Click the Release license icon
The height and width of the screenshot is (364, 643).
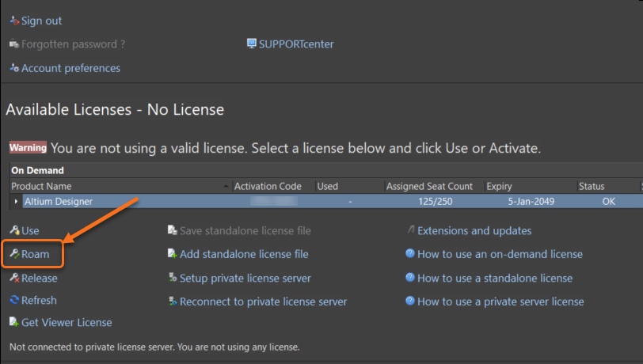(14, 279)
